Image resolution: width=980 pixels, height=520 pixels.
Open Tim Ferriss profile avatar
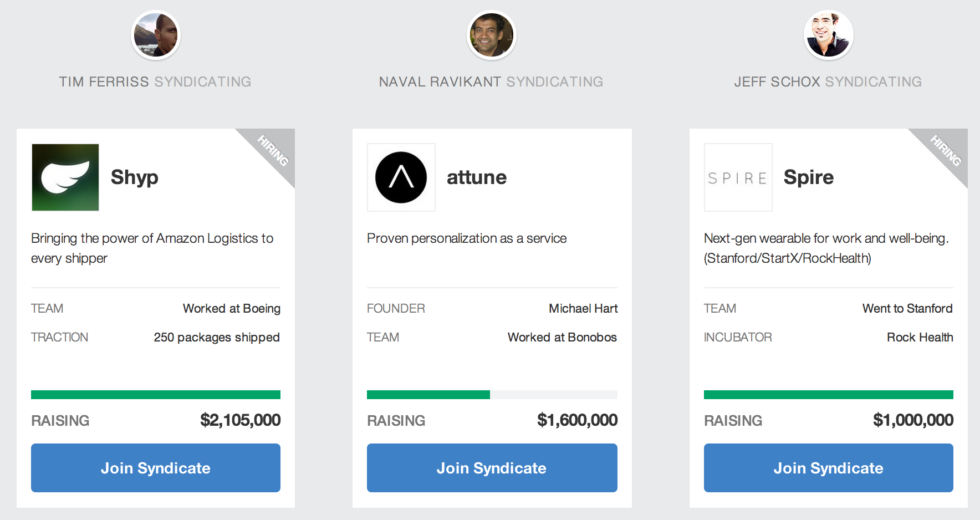coord(156,35)
